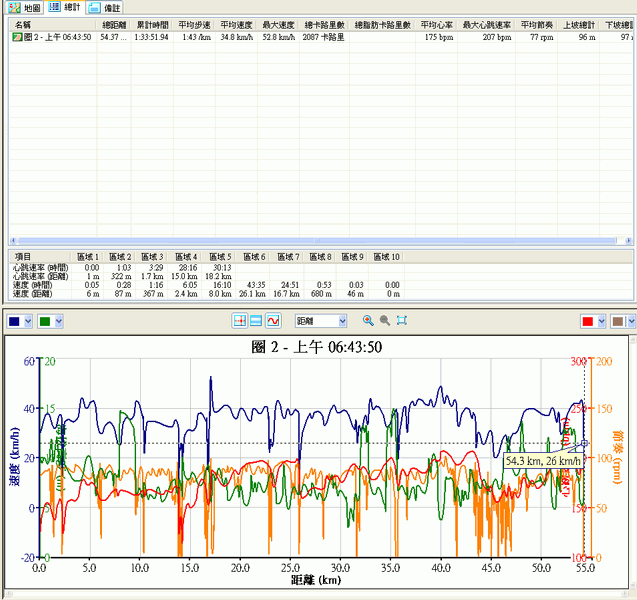Toggle the chart gridlines icon

[x=240, y=321]
